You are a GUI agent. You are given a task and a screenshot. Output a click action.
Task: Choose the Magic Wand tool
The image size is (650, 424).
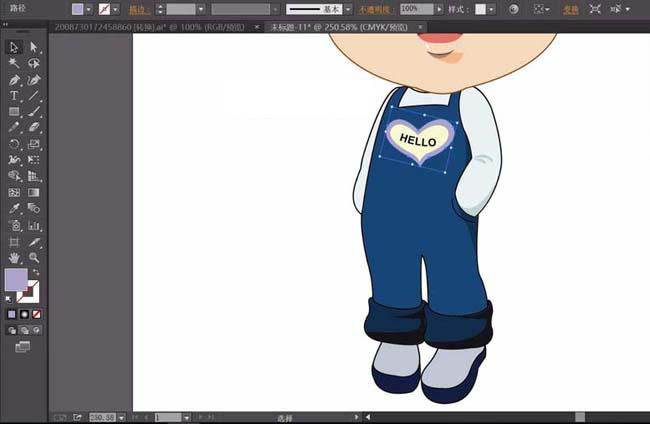14,63
